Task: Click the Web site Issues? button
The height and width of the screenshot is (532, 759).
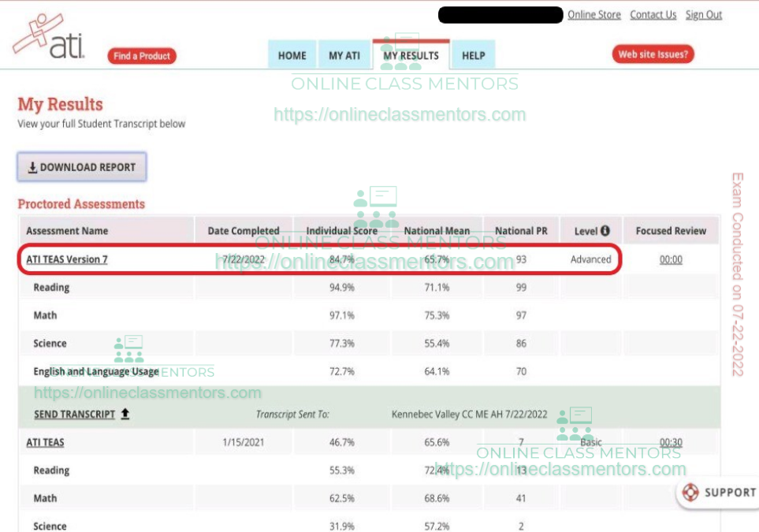Action: 653,54
